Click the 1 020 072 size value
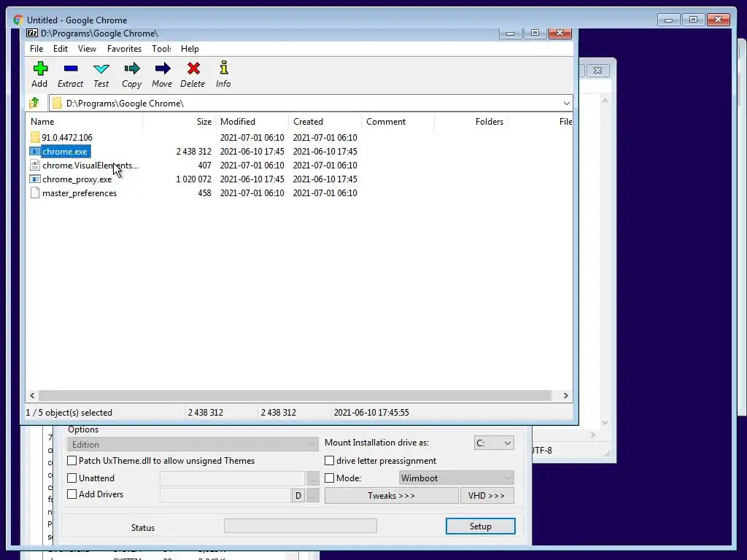Image resolution: width=747 pixels, height=560 pixels. coord(194,179)
